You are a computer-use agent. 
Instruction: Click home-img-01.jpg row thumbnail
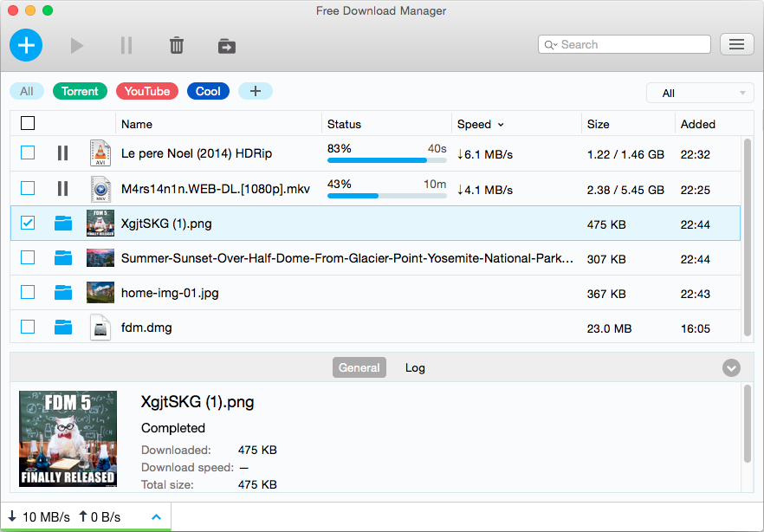pyautogui.click(x=100, y=292)
